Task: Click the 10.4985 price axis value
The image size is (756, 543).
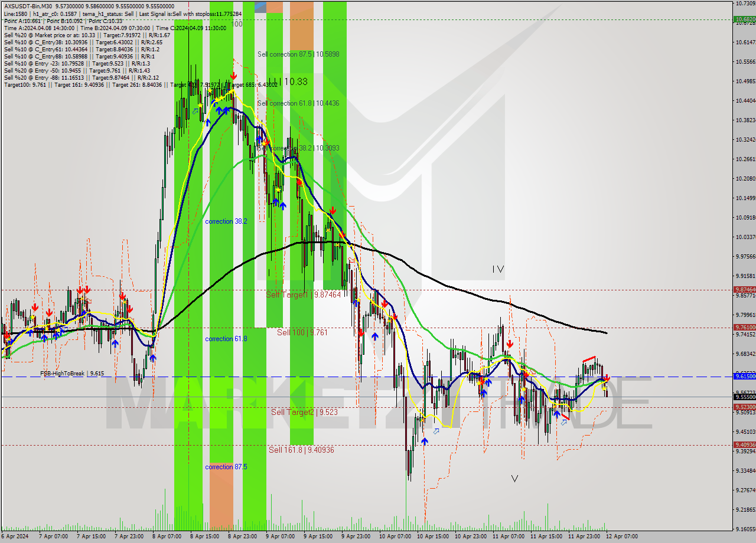Action: pos(745,81)
